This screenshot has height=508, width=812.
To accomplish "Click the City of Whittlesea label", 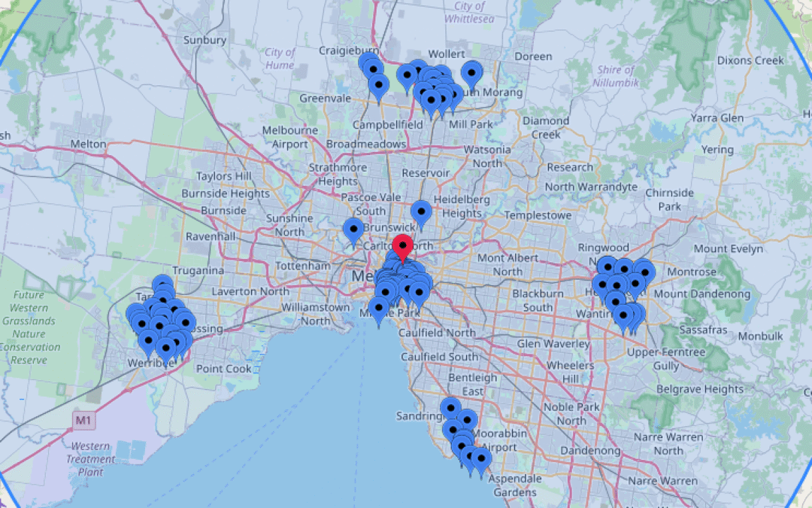I will coord(469,13).
